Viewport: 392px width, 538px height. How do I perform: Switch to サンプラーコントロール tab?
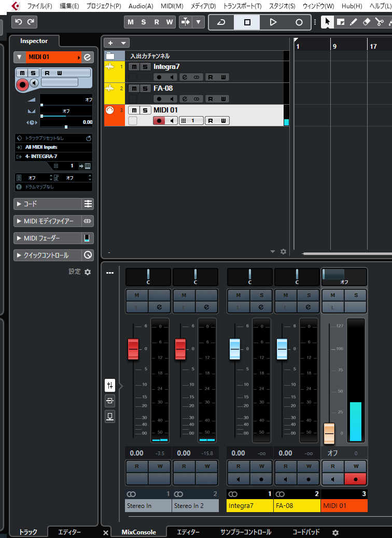point(246,532)
